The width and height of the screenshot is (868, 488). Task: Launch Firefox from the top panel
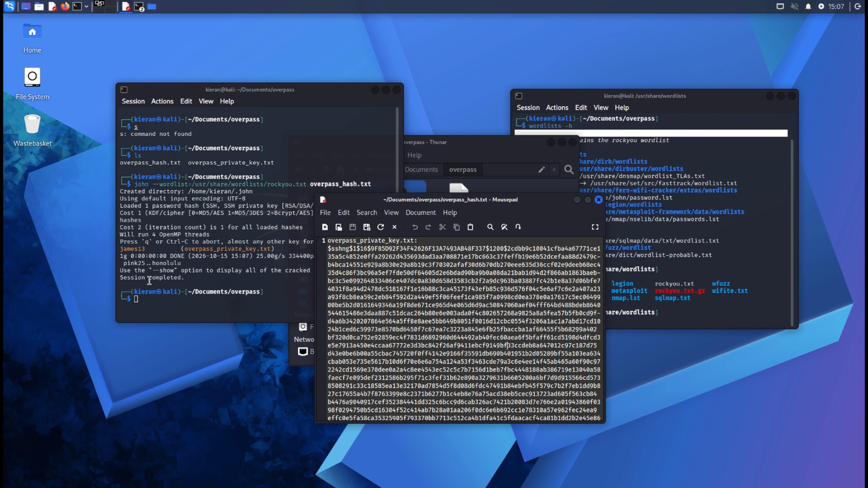(65, 6)
